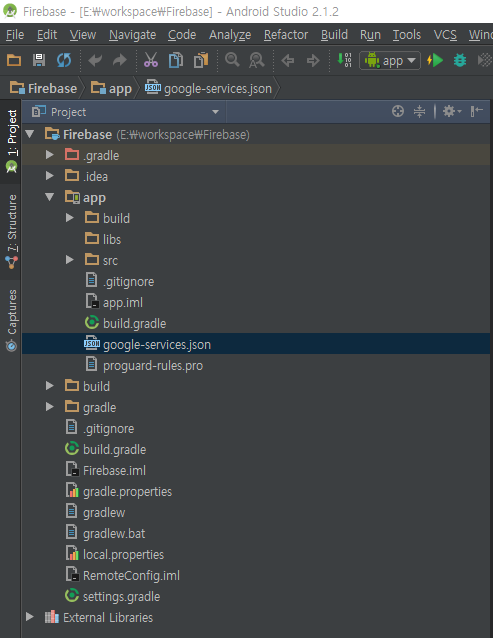Open the File menu

coord(15,35)
